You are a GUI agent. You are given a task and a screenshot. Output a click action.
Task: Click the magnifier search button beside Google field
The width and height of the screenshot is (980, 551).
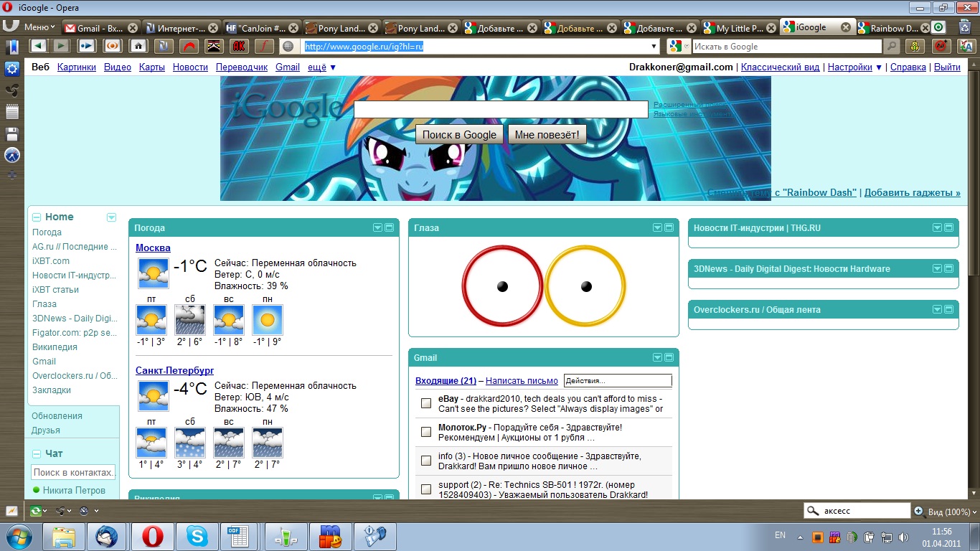click(891, 46)
